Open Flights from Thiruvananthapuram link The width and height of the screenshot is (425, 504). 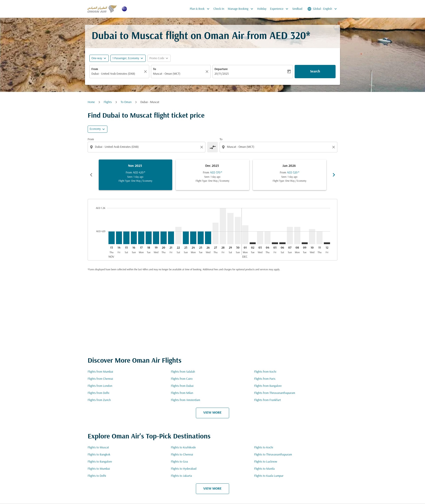tap(274, 393)
